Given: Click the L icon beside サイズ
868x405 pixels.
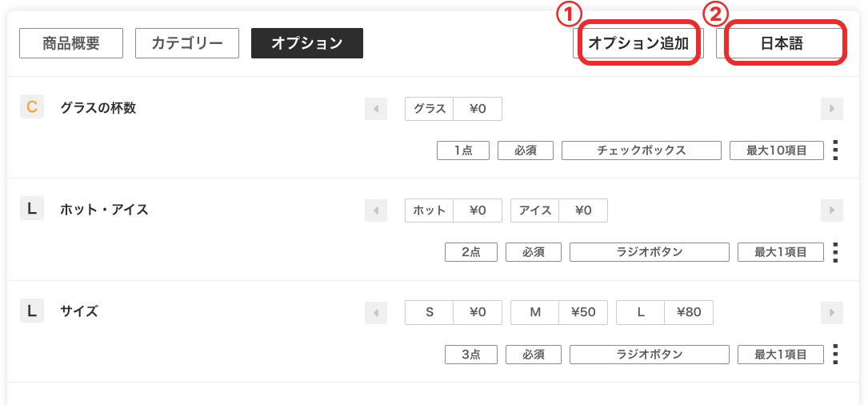Looking at the screenshot, I should point(31,311).
